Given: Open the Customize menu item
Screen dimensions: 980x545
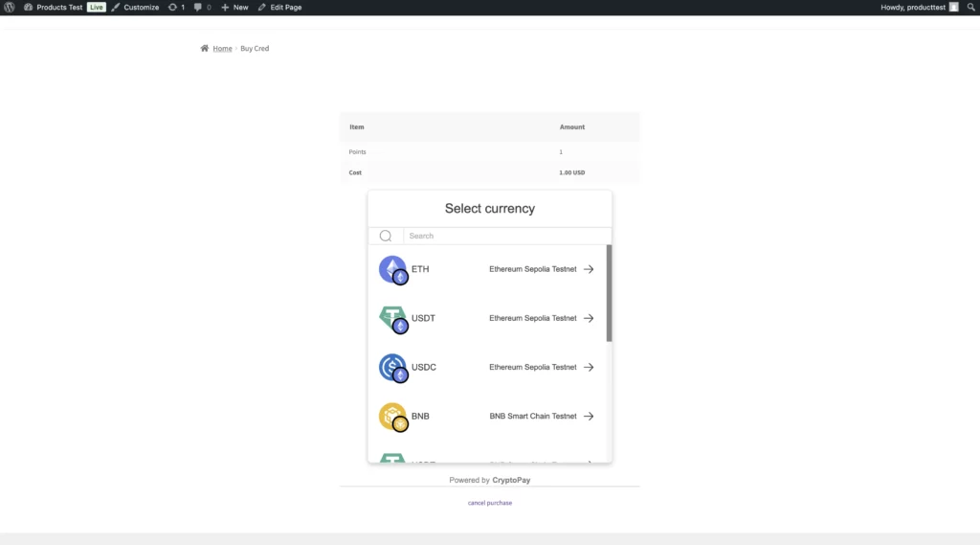Looking at the screenshot, I should click(135, 7).
